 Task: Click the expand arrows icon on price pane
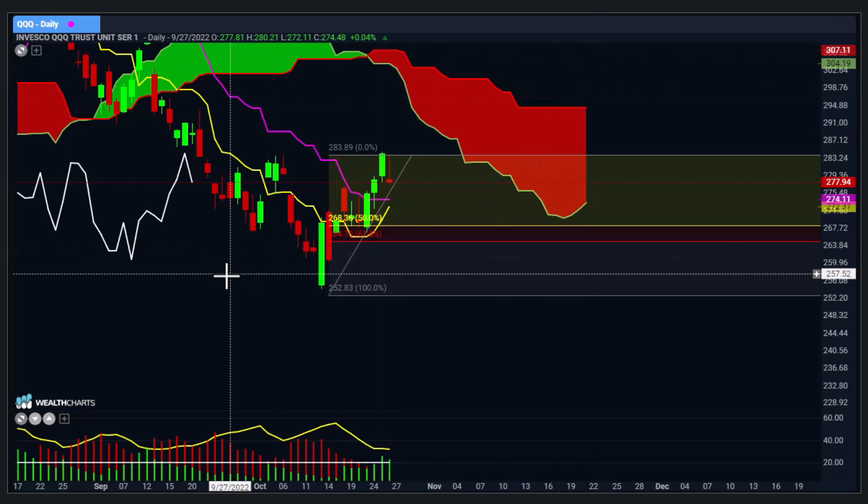point(21,51)
